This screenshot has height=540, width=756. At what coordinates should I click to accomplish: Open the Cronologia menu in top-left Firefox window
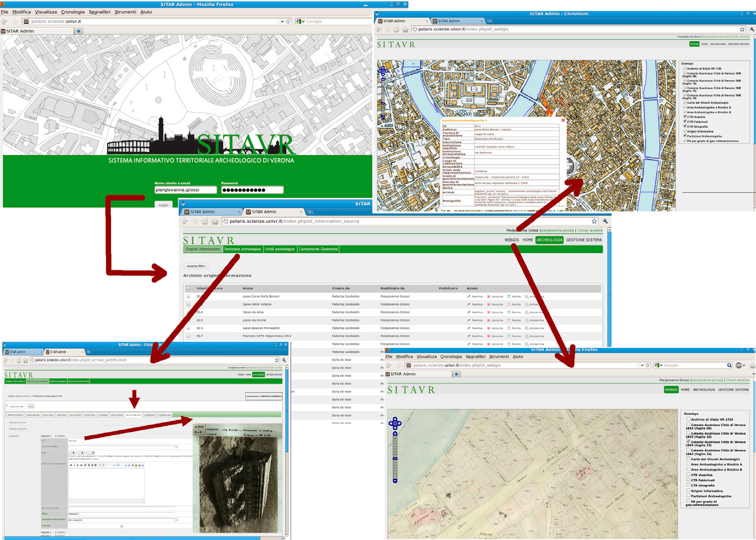coord(72,12)
